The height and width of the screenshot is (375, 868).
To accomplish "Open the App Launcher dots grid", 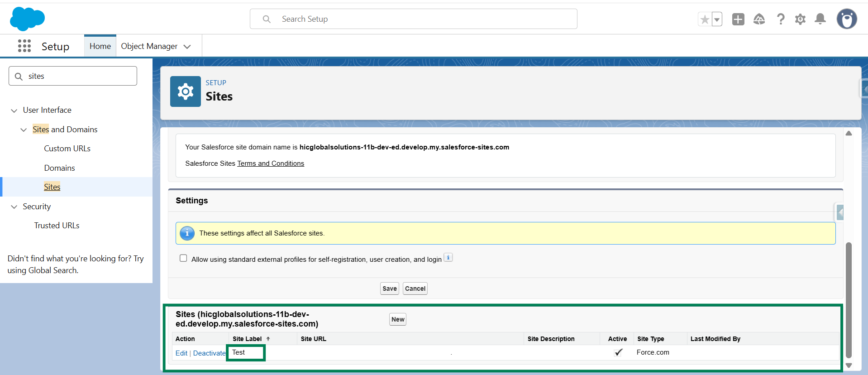I will click(24, 46).
